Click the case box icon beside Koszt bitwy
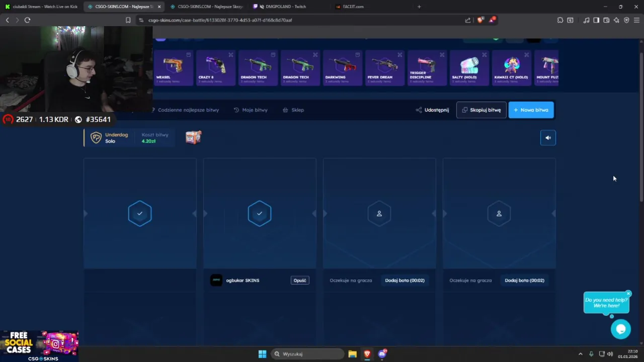 click(x=193, y=137)
